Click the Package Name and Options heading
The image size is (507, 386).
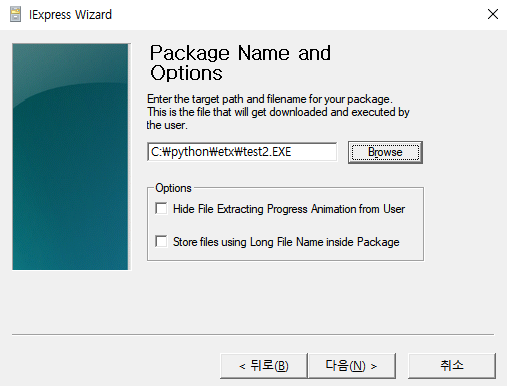pos(240,63)
